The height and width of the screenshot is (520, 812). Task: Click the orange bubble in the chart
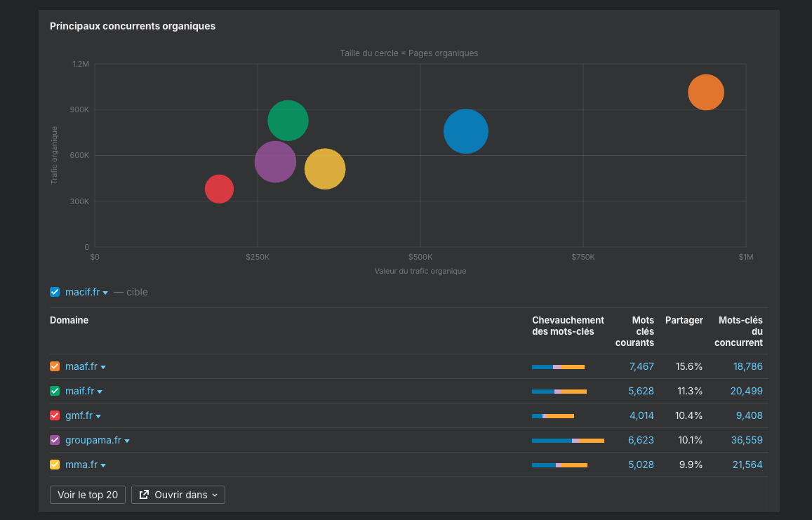(705, 93)
